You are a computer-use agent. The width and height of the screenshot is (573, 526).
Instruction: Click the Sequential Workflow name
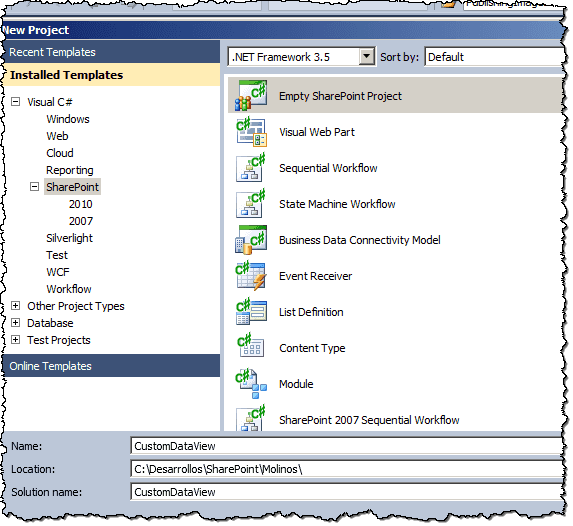tap(328, 168)
